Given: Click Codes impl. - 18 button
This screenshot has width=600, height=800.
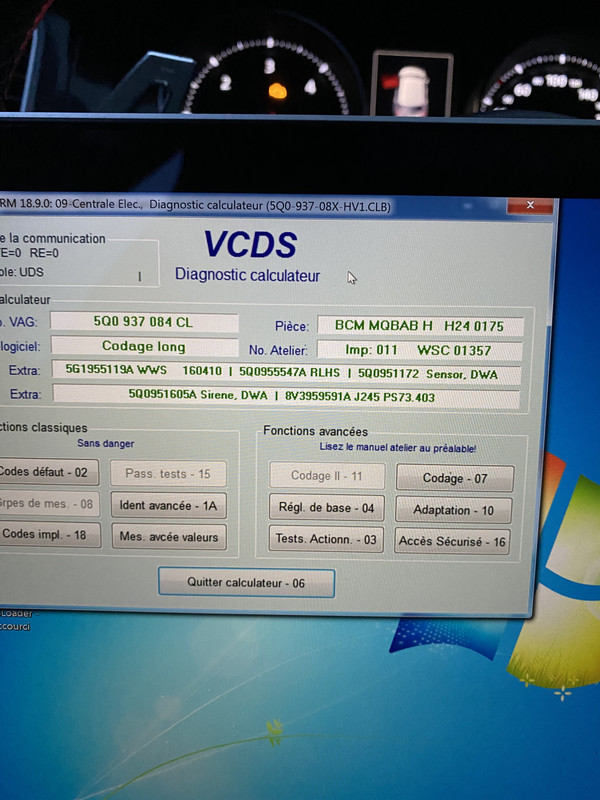Looking at the screenshot, I should [49, 534].
